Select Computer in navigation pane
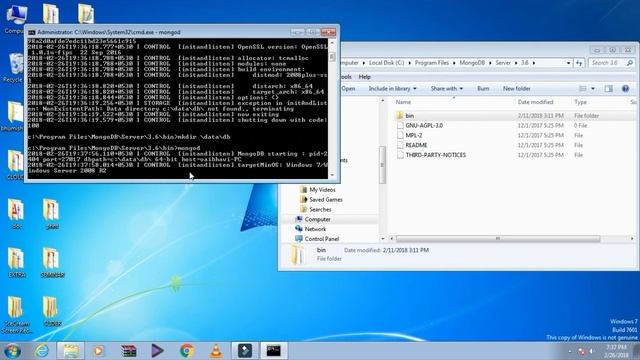Image resolution: width=640 pixels, height=360 pixels. tap(318, 219)
